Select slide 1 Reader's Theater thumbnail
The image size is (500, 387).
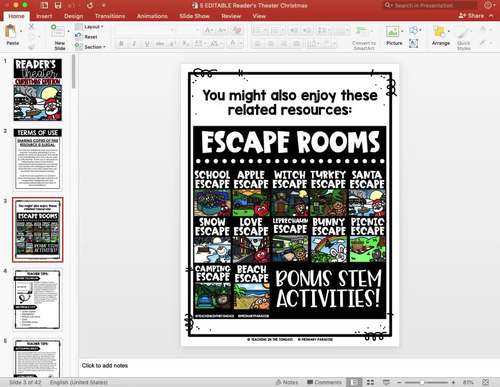click(38, 90)
